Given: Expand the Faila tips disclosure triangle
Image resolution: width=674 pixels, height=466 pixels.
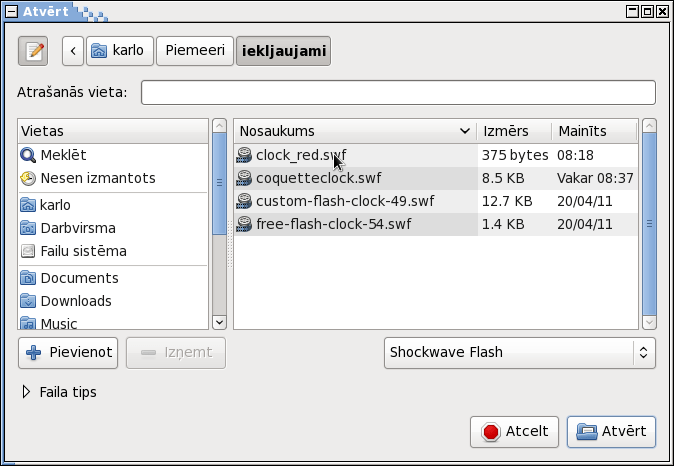Looking at the screenshot, I should click(26, 392).
